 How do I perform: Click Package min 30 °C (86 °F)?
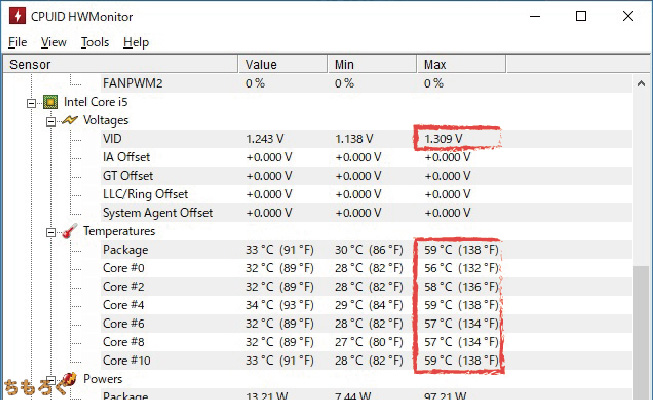[369, 250]
